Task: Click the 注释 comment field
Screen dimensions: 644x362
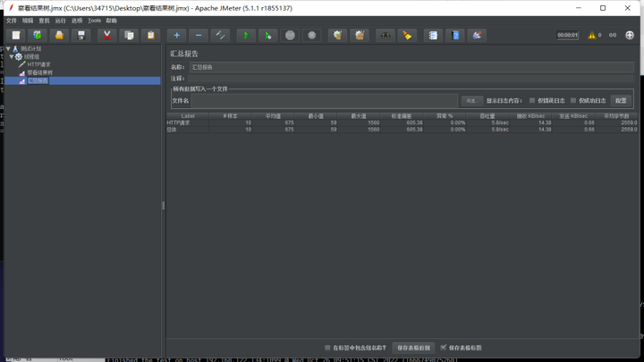Action: coord(411,79)
